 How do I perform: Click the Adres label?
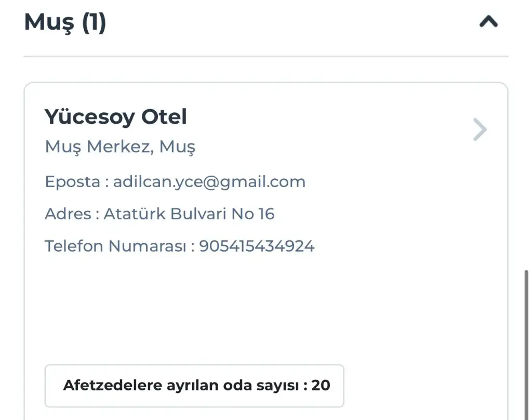click(68, 214)
